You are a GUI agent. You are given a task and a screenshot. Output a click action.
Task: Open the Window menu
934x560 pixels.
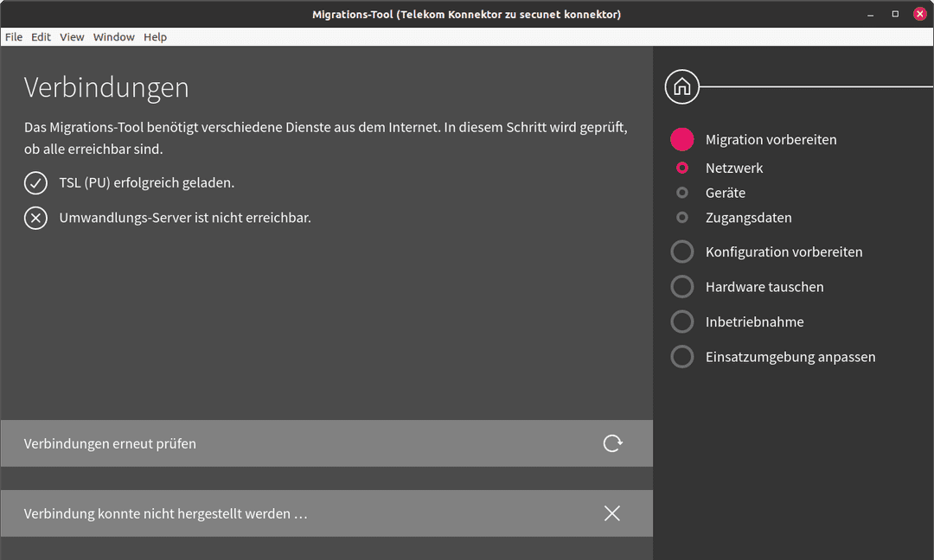pos(114,37)
